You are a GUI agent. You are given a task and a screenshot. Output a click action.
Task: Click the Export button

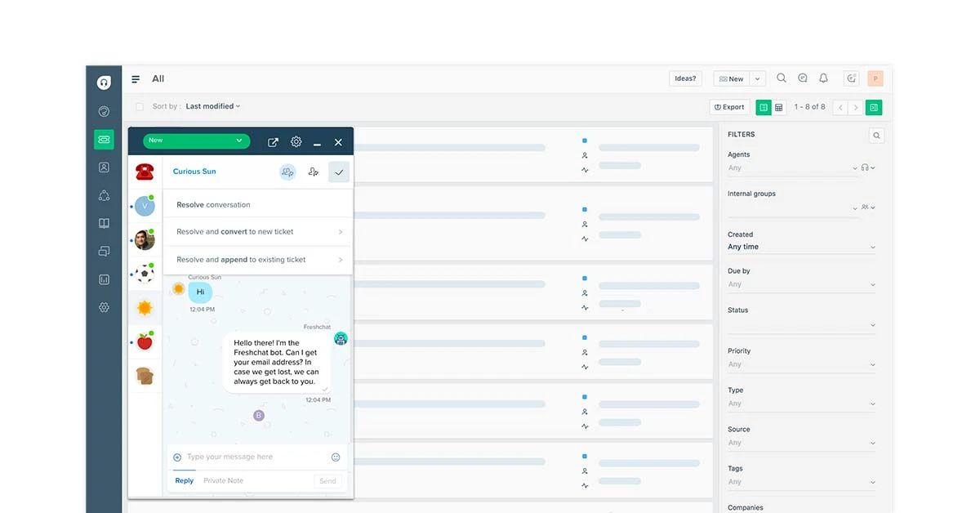(x=728, y=107)
